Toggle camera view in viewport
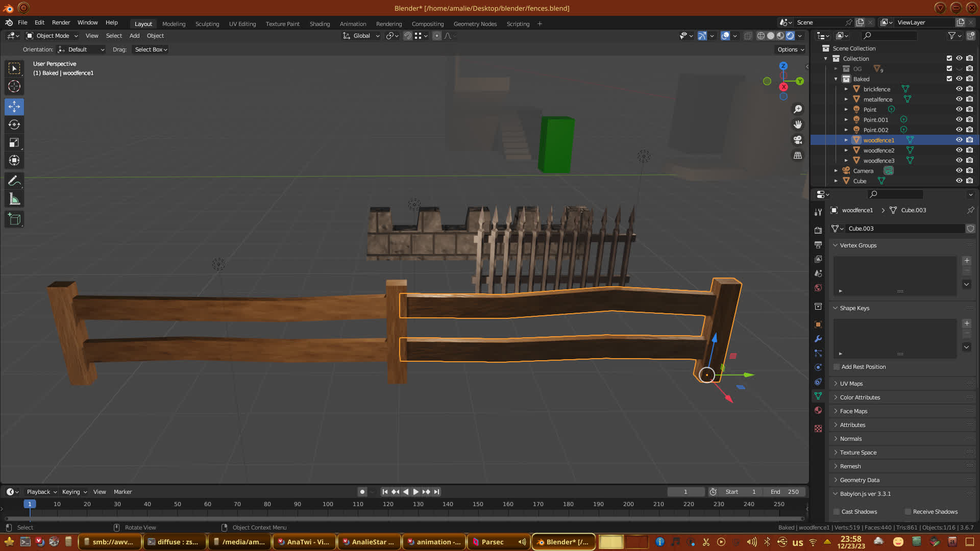The width and height of the screenshot is (980, 551). click(x=798, y=140)
